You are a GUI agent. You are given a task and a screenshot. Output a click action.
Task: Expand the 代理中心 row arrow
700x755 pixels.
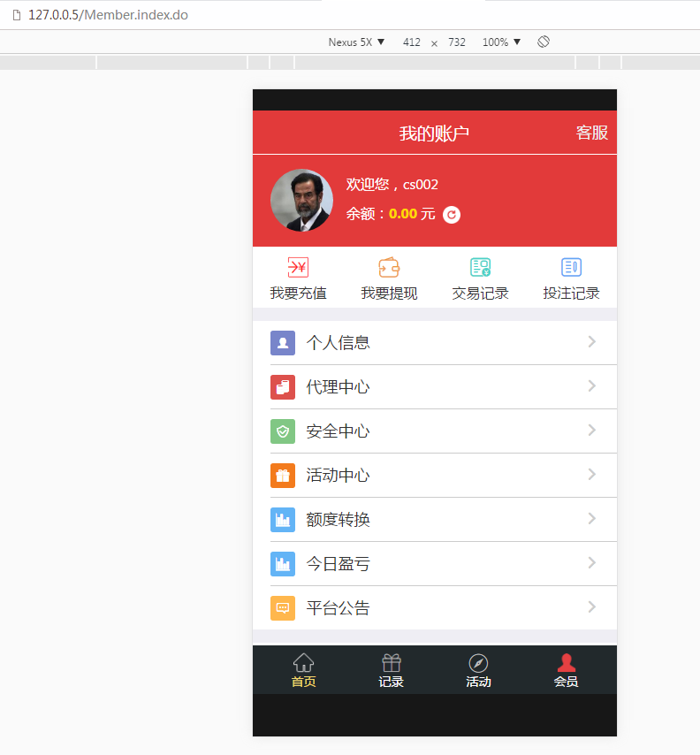592,386
